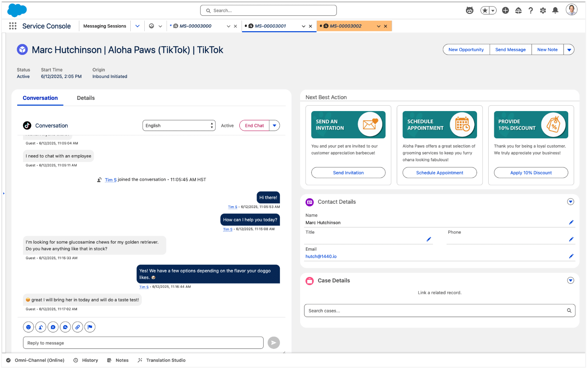Open the English language combo box
Viewport: 588px width, 369px height.
179,125
